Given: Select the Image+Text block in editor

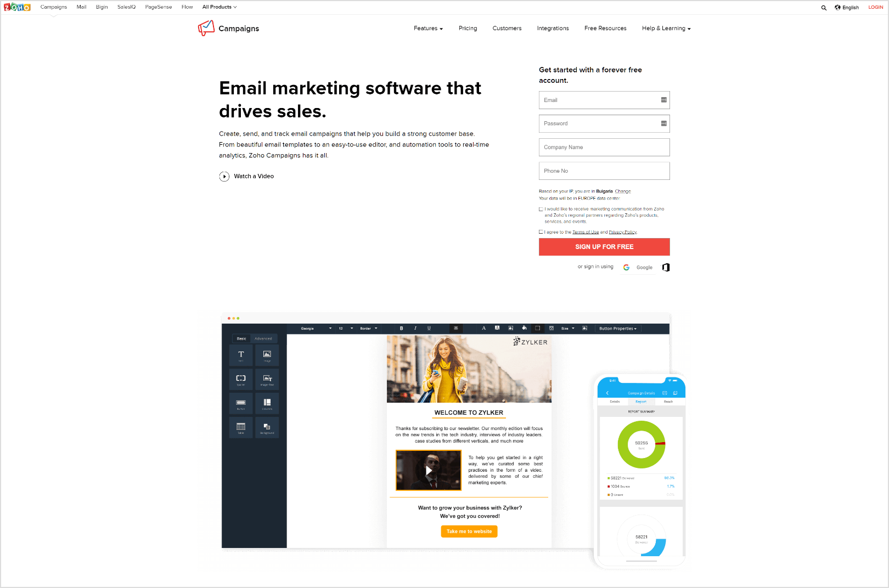Looking at the screenshot, I should point(267,380).
